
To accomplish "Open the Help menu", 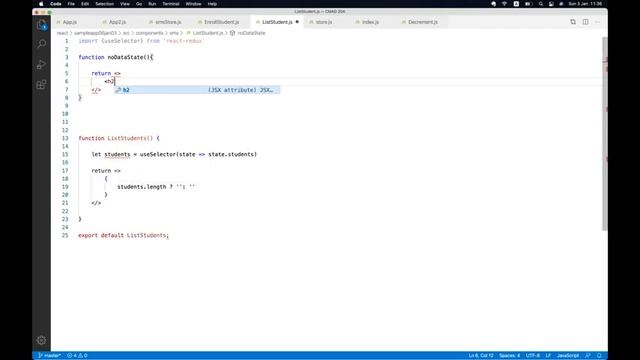I will [212, 4].
